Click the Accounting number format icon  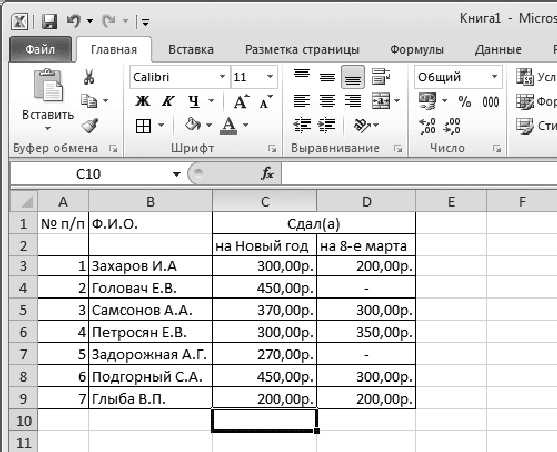pos(428,101)
